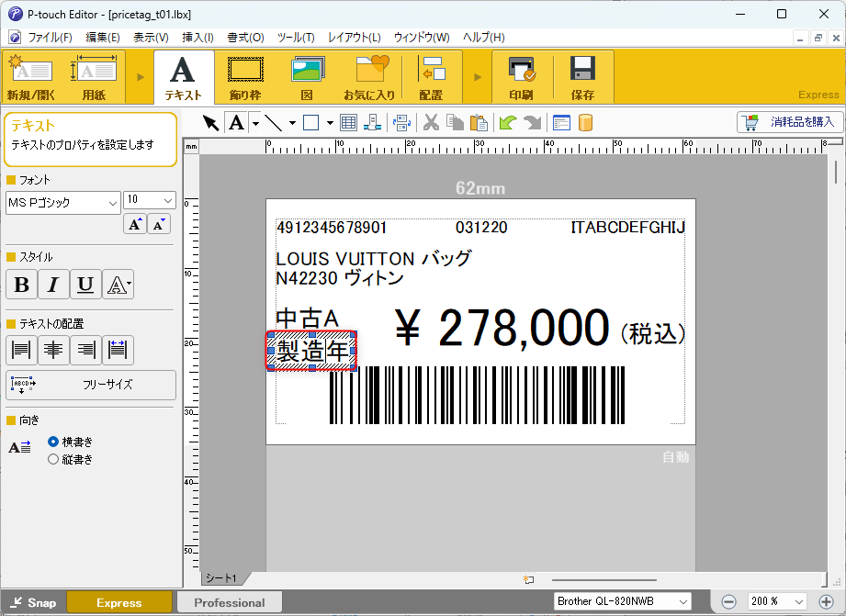
Task: Open the properties window icon
Action: 561,123
